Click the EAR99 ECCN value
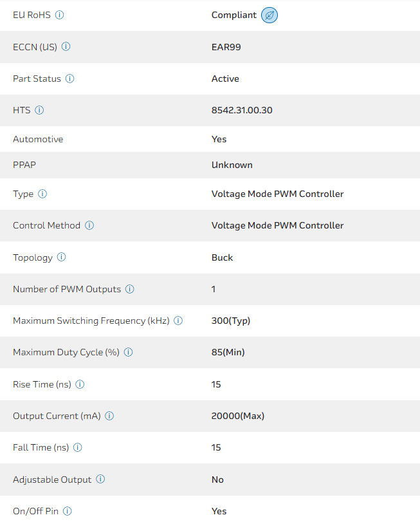This screenshot has height=522, width=420. click(226, 46)
